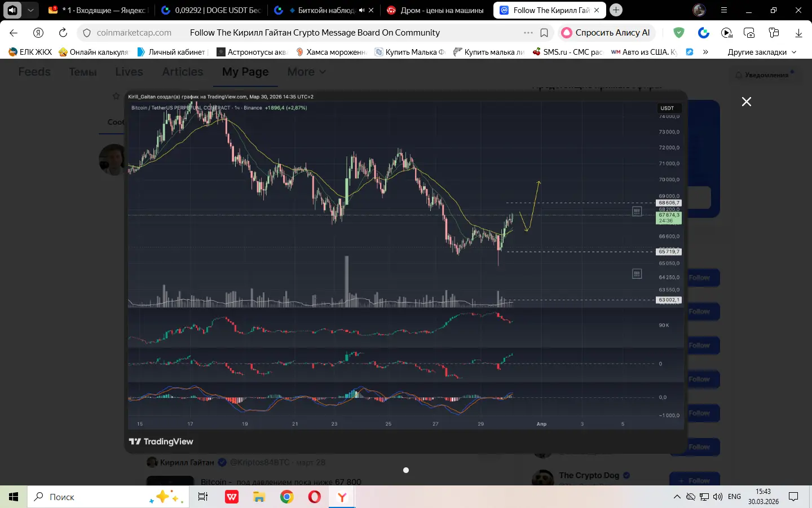This screenshot has height=508, width=812.
Task: Close the Follow The Кирилл Гайтан tab
Action: tap(597, 10)
